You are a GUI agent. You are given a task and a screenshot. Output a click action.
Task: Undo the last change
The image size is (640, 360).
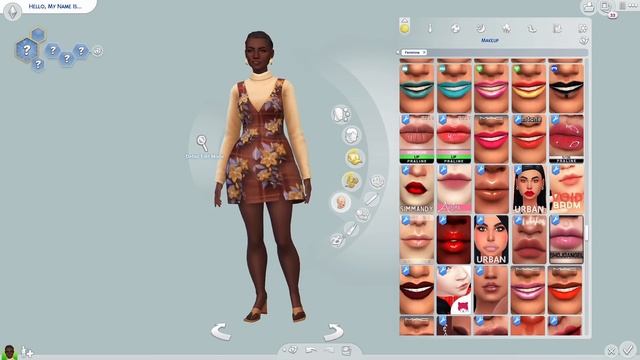(311, 350)
